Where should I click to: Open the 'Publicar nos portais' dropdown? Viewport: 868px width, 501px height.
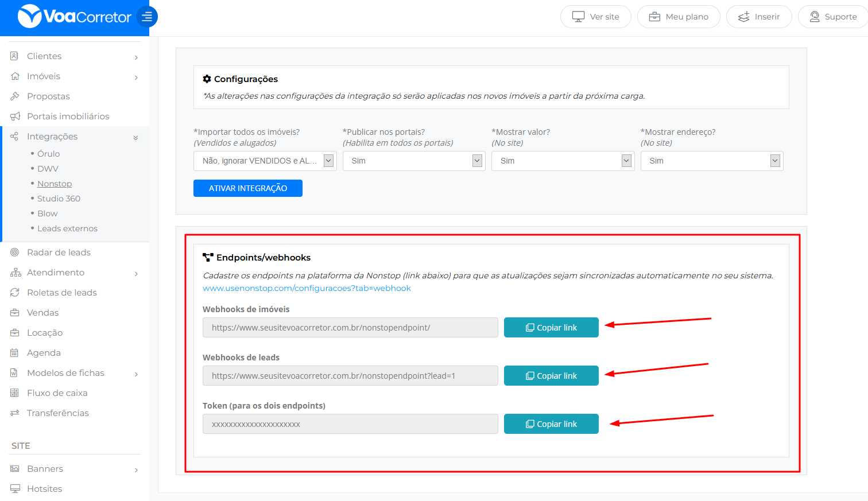coord(413,161)
